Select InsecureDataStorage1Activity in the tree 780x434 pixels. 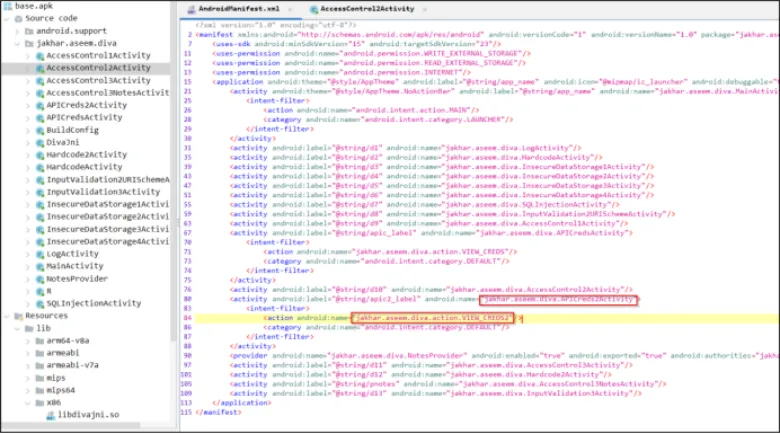click(x=107, y=205)
